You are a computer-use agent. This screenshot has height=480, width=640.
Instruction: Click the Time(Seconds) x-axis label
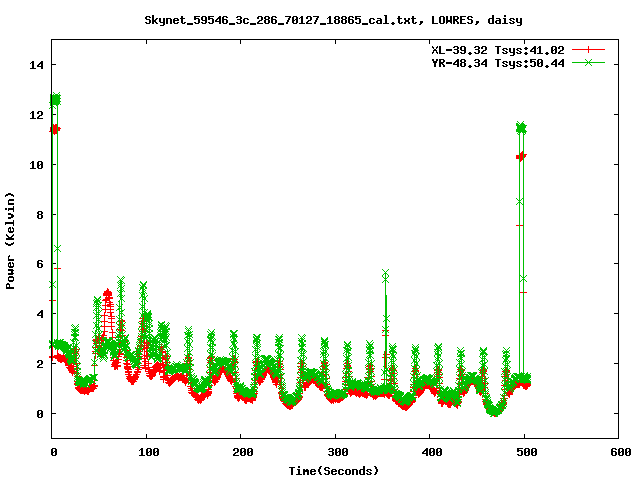[334, 471]
